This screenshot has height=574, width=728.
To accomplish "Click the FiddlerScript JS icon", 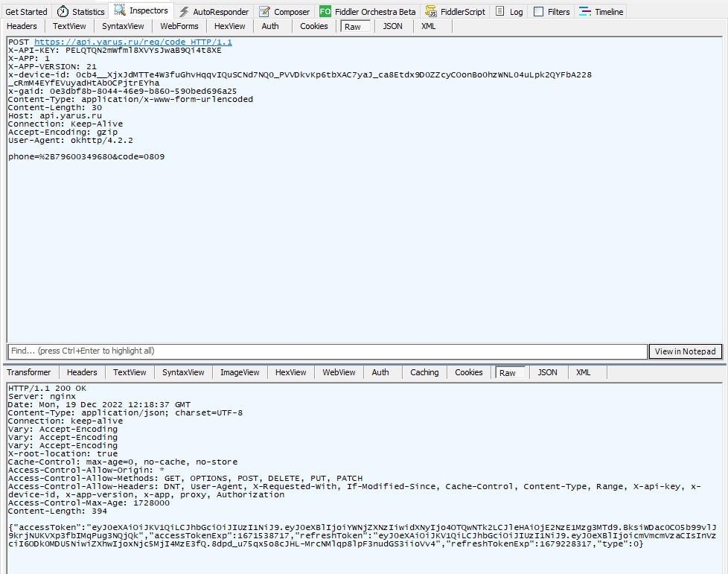I will (x=431, y=12).
